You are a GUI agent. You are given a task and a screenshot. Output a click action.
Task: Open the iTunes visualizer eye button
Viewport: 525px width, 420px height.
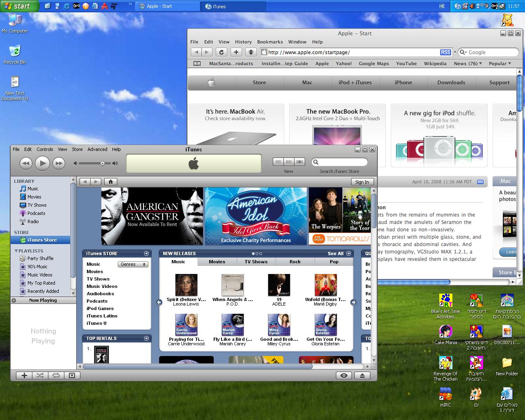click(x=344, y=375)
